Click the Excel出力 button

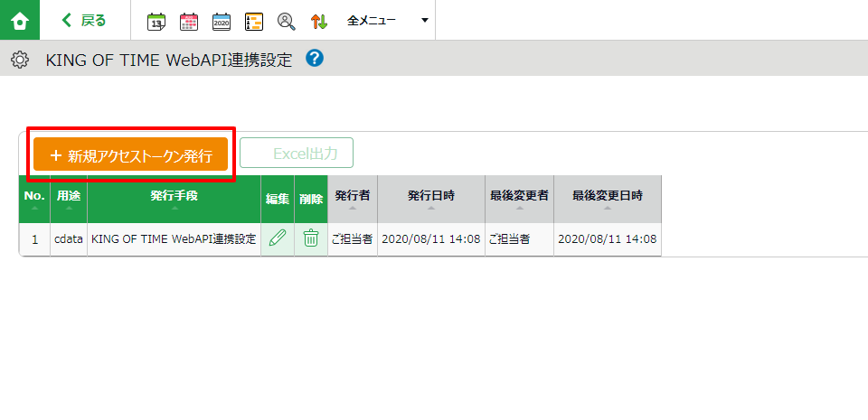pyautogui.click(x=297, y=153)
